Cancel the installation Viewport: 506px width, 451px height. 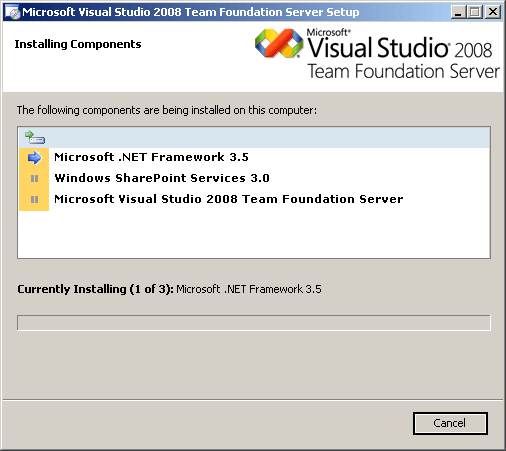click(450, 423)
